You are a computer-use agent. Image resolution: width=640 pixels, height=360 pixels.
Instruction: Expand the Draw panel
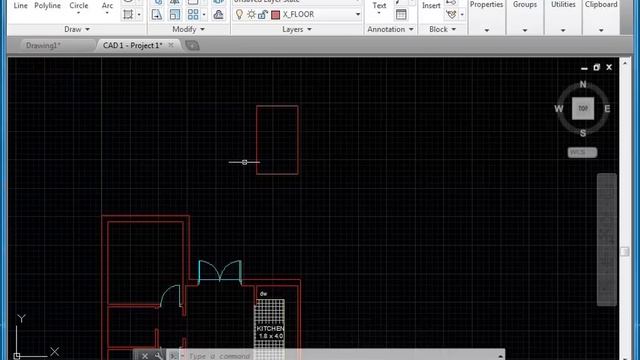point(77,29)
